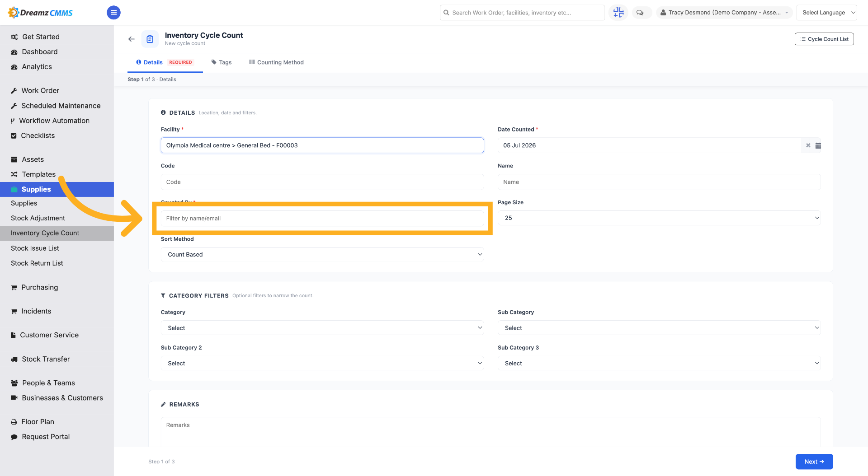
Task: Click the back arrow beside Inventory Cycle Count
Action: pyautogui.click(x=132, y=39)
